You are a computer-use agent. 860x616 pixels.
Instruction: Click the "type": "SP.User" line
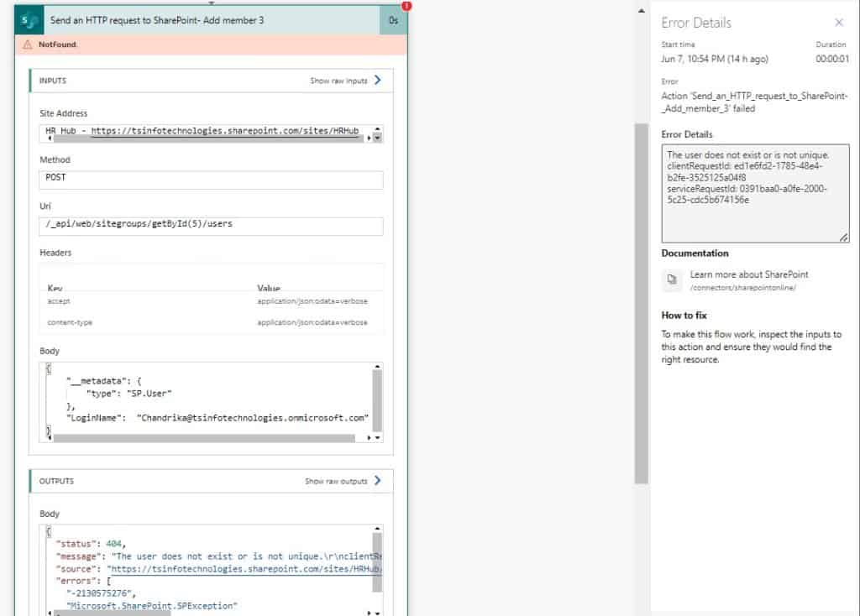pos(128,394)
